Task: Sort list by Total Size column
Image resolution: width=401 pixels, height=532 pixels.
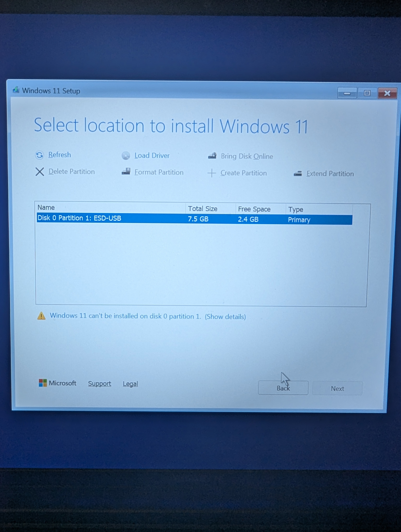Action: (x=202, y=209)
